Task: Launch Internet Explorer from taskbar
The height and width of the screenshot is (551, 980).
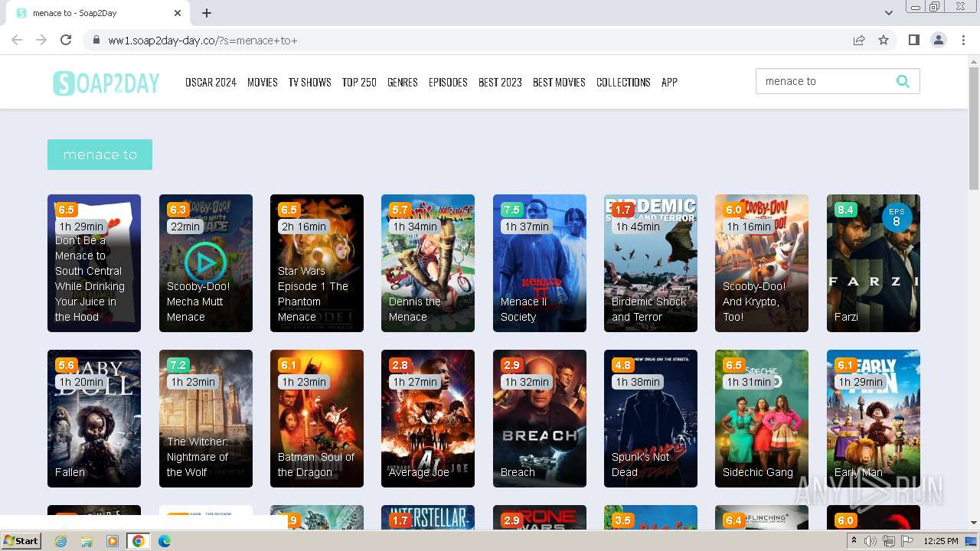Action: [60, 541]
